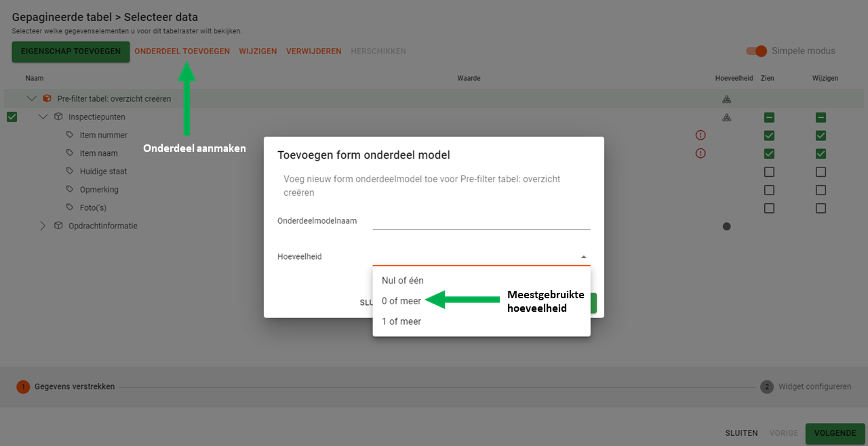Click the Onderdeelmodelnaam text field
This screenshot has width=868, height=446.
point(481,221)
